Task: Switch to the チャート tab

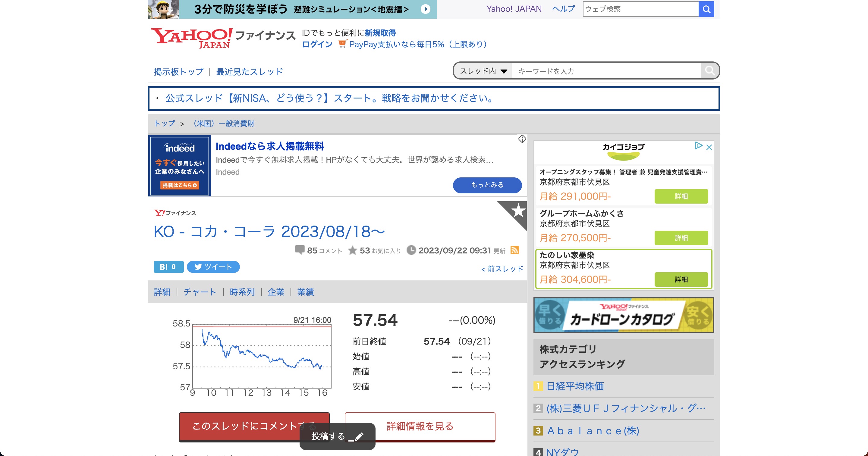Action: click(200, 292)
